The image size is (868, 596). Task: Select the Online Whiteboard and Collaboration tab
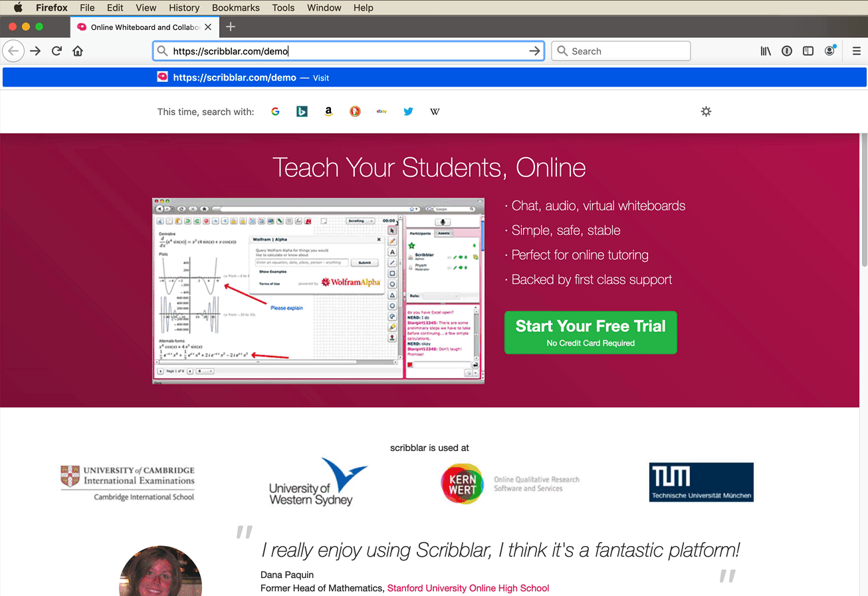(144, 27)
